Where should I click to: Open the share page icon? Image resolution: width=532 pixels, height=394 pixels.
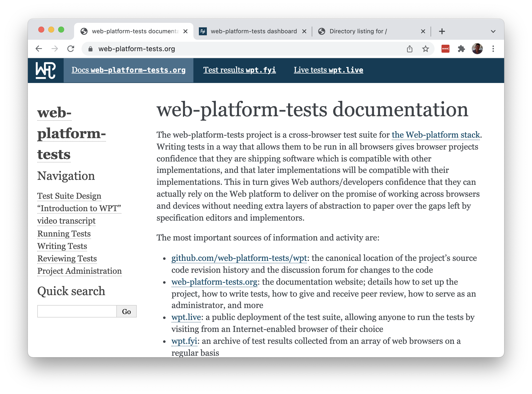pos(410,49)
